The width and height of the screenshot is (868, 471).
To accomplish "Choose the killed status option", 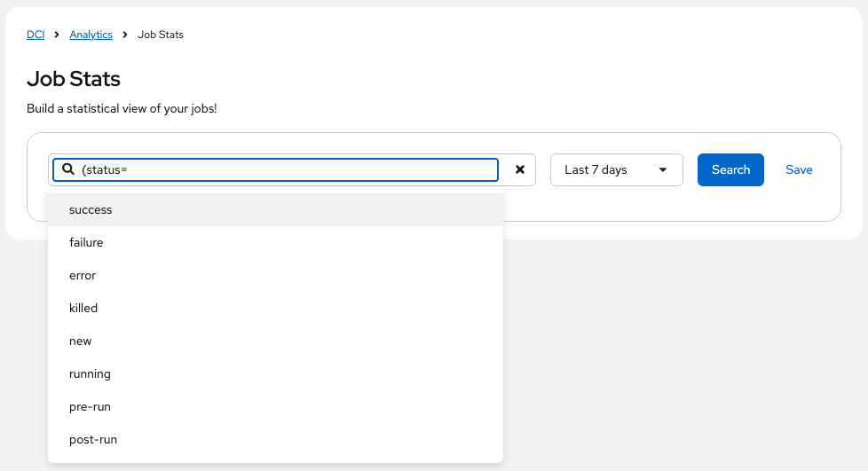I will [x=276, y=309].
